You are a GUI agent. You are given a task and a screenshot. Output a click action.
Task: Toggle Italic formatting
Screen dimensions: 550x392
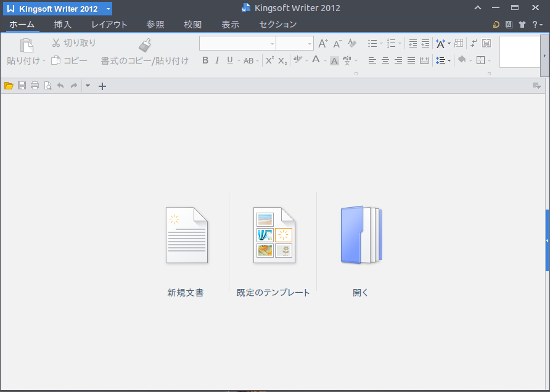(217, 60)
